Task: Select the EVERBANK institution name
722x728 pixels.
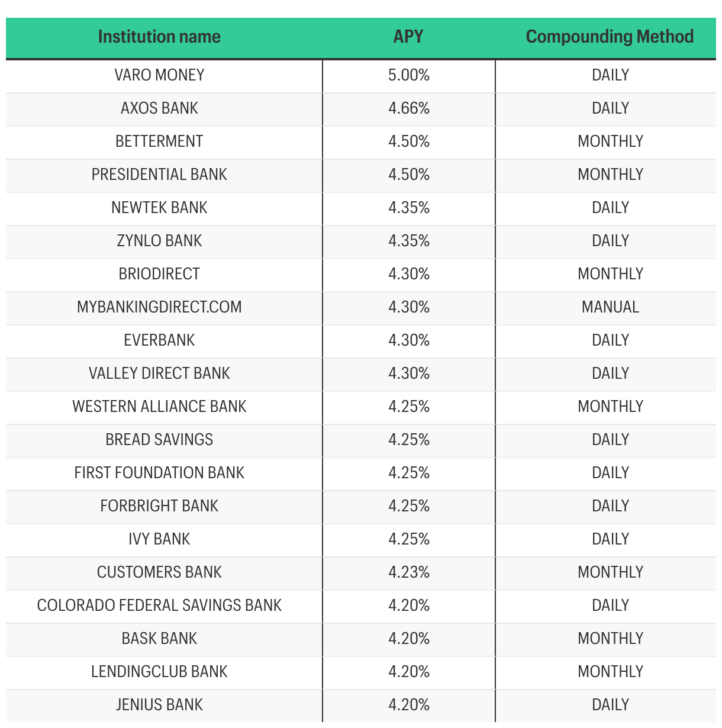Action: pyautogui.click(x=159, y=340)
